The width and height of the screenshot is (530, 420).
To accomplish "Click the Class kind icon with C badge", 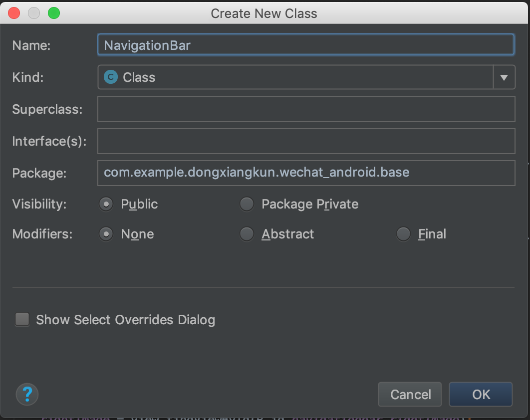I will (110, 77).
